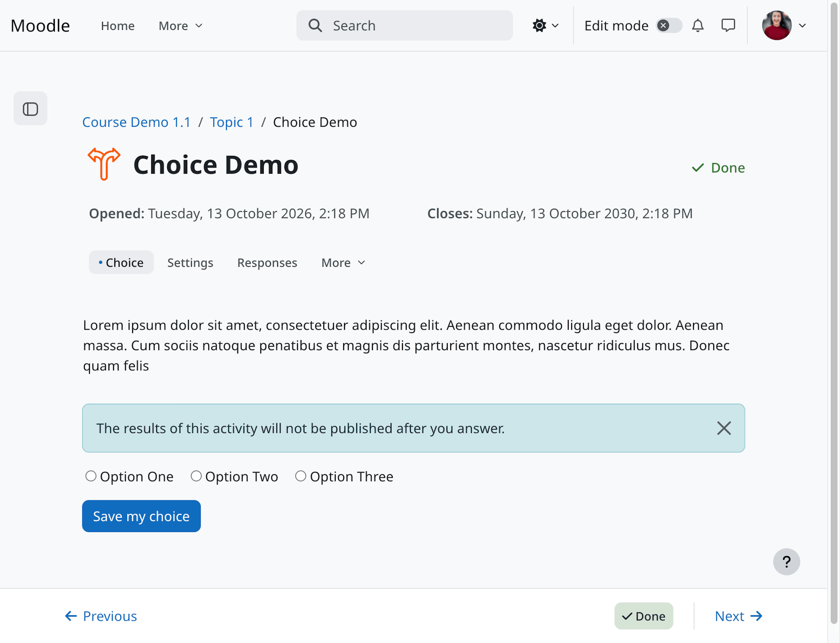The width and height of the screenshot is (840, 643).
Task: Expand the More dropdown beside Responses
Action: (343, 263)
